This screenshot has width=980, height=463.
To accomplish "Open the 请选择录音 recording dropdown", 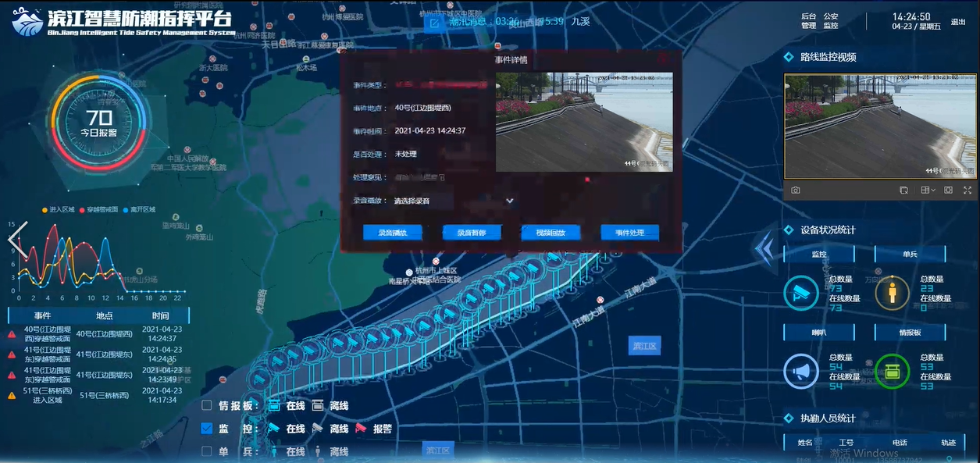I will 454,201.
